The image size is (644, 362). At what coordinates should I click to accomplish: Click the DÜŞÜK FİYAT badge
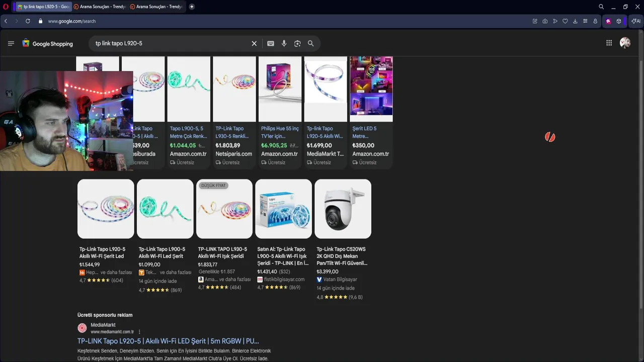213,186
